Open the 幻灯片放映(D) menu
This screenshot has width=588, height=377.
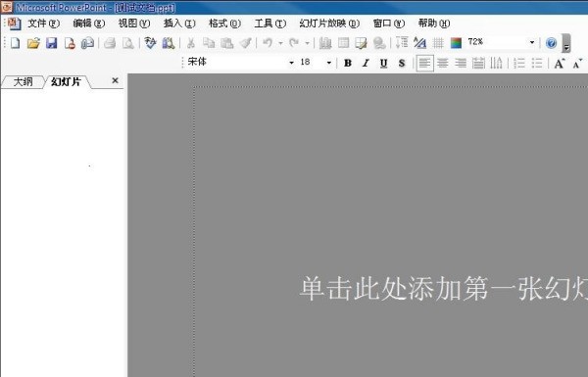[329, 24]
